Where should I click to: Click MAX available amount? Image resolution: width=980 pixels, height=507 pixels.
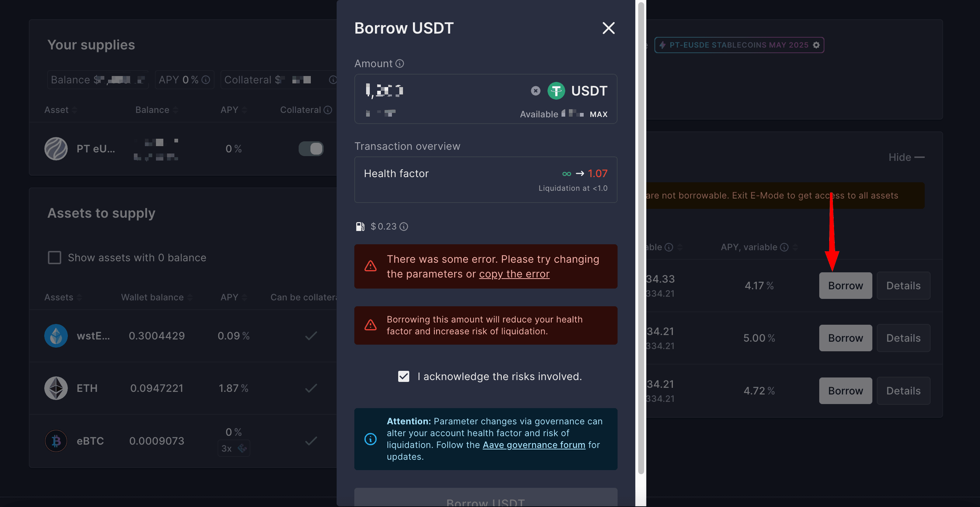tap(598, 114)
